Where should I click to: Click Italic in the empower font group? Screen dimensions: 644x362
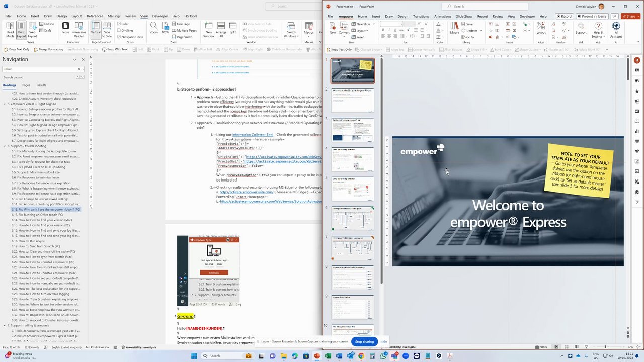pyautogui.click(x=389, y=30)
